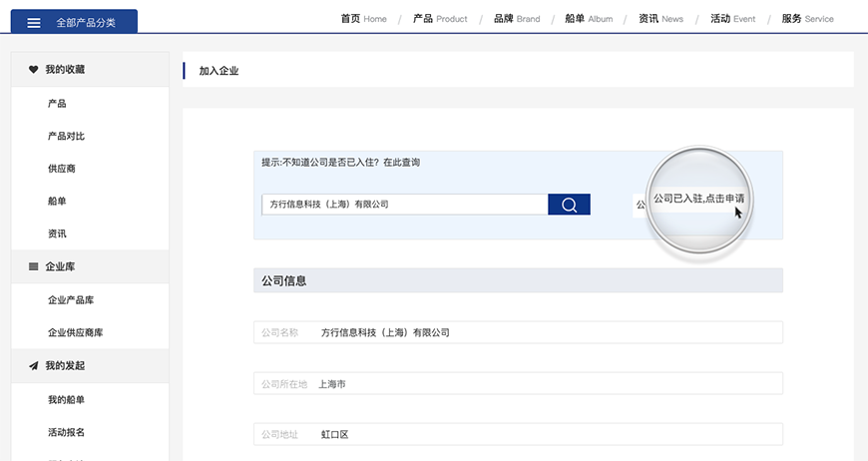Click the 公司已入驻,点击申请 link
The image size is (868, 461).
[698, 199]
